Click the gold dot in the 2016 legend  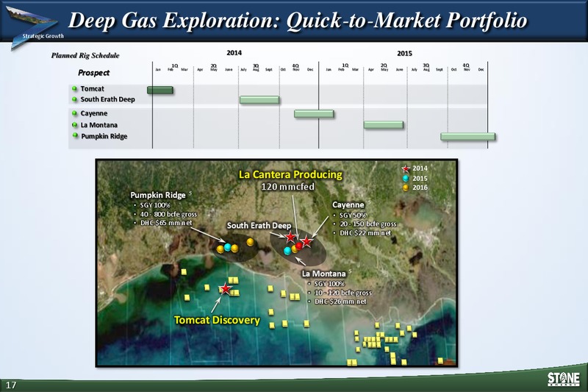406,188
